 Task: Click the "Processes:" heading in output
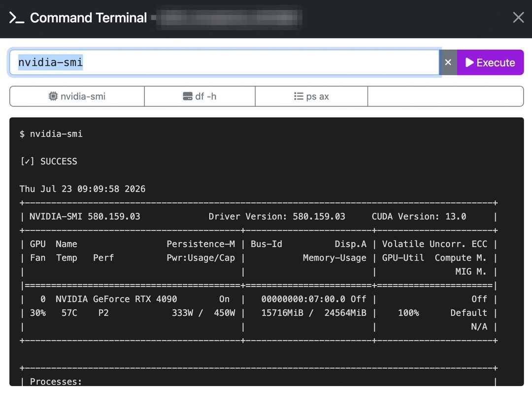(56, 382)
